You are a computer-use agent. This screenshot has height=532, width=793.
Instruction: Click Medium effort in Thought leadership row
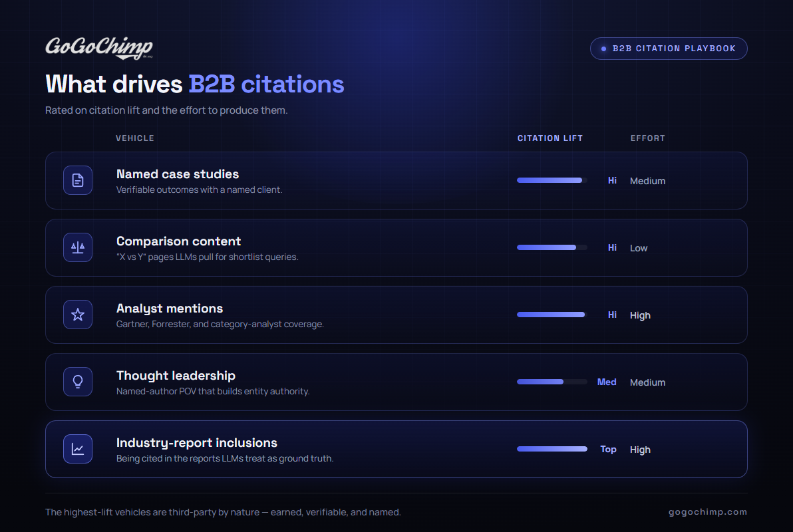tap(647, 383)
